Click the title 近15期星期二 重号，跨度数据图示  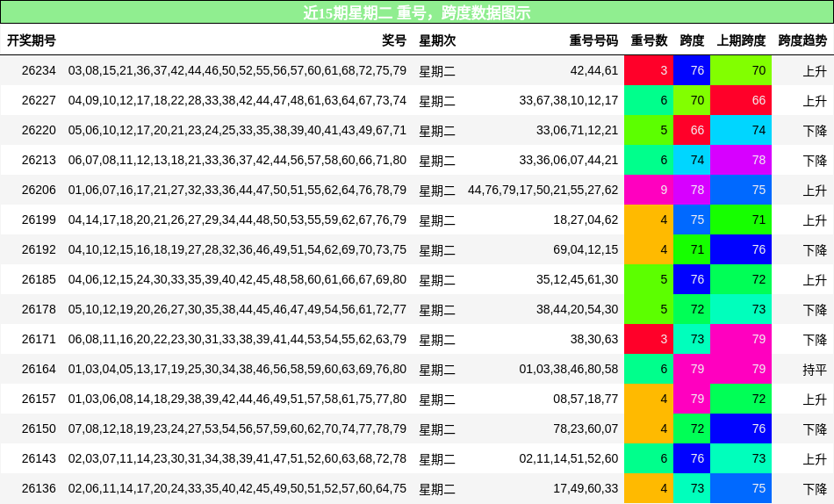417,12
